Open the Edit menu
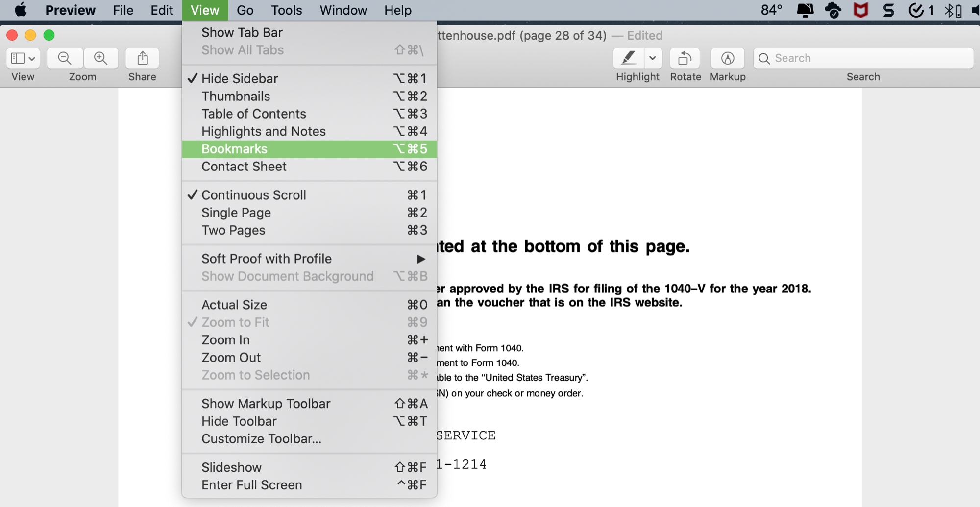The height and width of the screenshot is (507, 980). (x=162, y=10)
